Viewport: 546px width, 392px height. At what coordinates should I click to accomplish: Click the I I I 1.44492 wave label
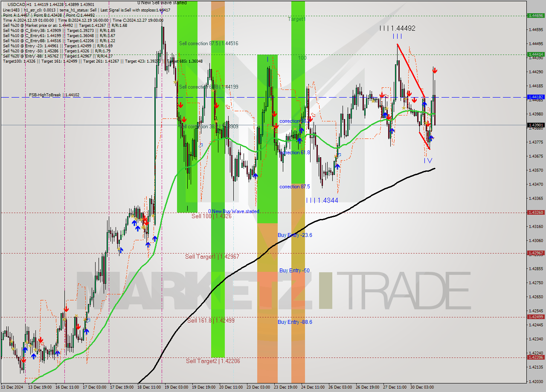coord(398,29)
